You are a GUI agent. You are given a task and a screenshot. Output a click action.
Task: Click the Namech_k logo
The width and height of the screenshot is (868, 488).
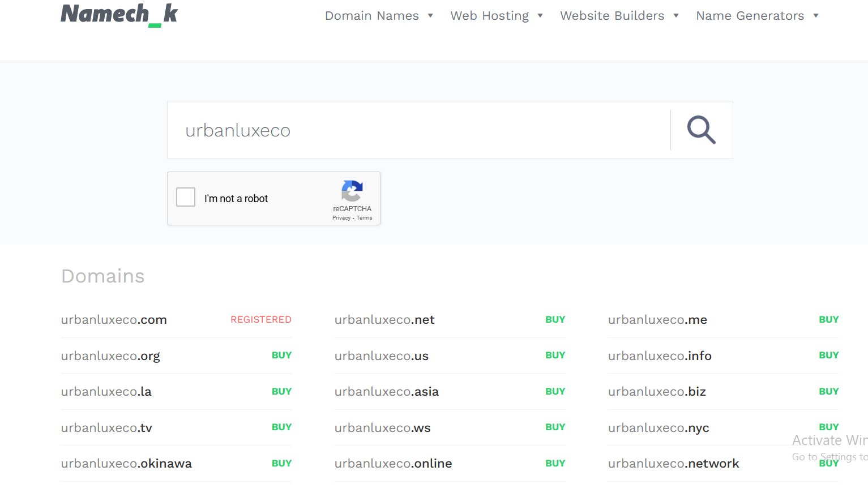pos(119,15)
